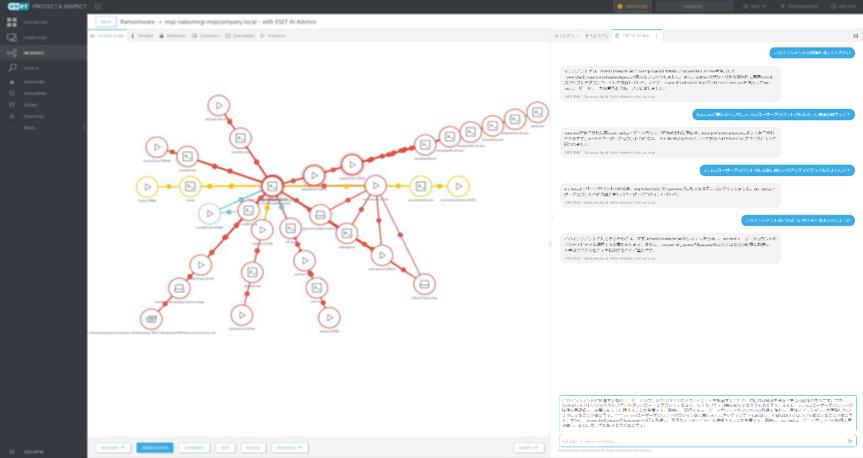Select the rightmost drive-icon graph node
Screen dimensions: 863x458
click(424, 284)
